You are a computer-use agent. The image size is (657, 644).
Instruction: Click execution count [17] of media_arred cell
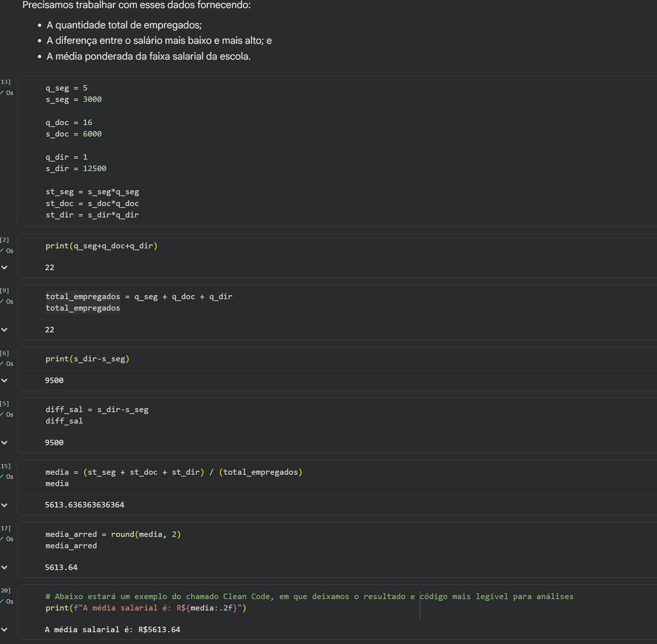coord(5,528)
